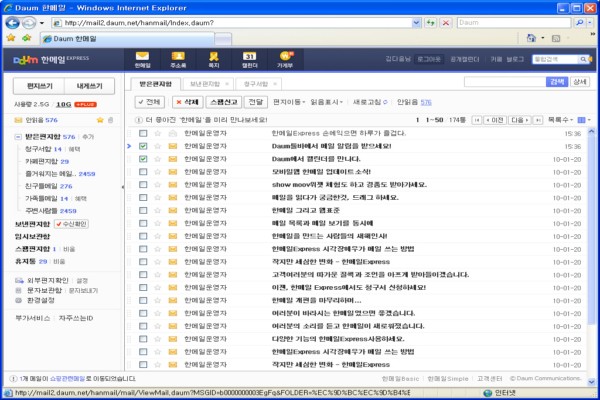600x400 pixels.
Task: Open the 목록수 list count dropdown
Action: pos(560,120)
